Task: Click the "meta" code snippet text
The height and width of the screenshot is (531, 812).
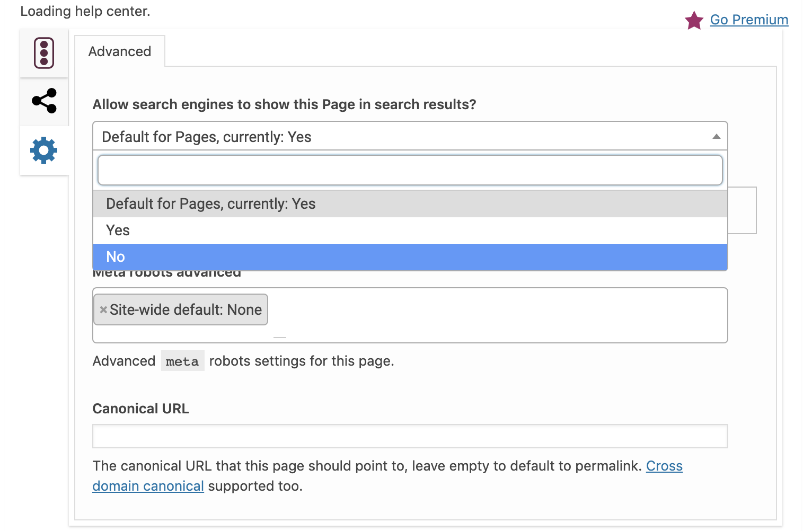Action: pyautogui.click(x=182, y=361)
